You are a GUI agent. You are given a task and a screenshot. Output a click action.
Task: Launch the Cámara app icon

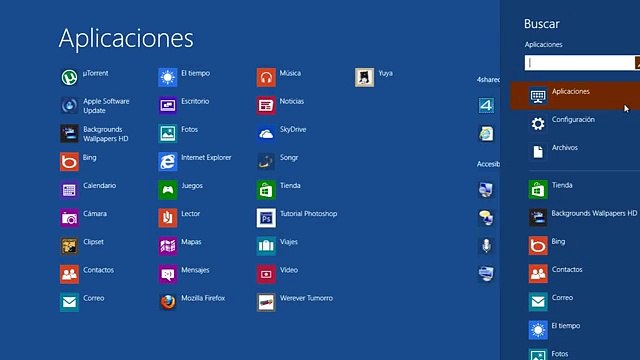click(69, 218)
